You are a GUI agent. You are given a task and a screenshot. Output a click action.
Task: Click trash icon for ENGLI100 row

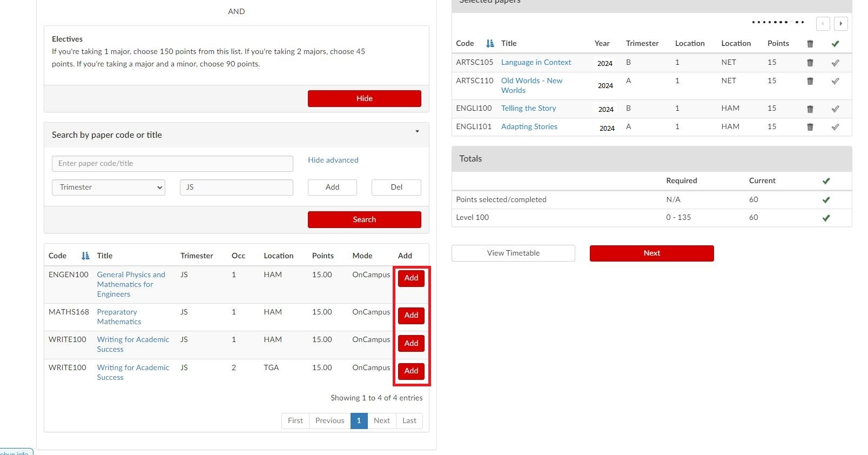tap(810, 109)
